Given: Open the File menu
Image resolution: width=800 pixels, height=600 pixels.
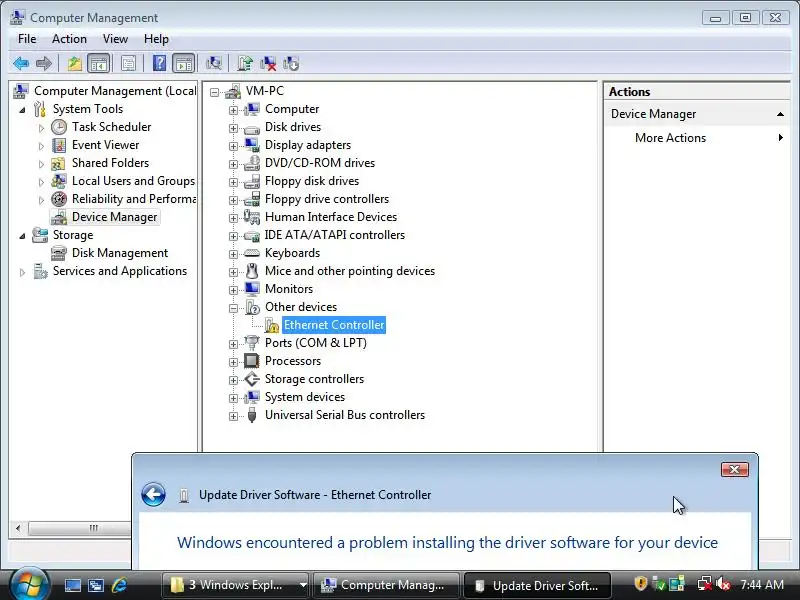Looking at the screenshot, I should tap(27, 39).
